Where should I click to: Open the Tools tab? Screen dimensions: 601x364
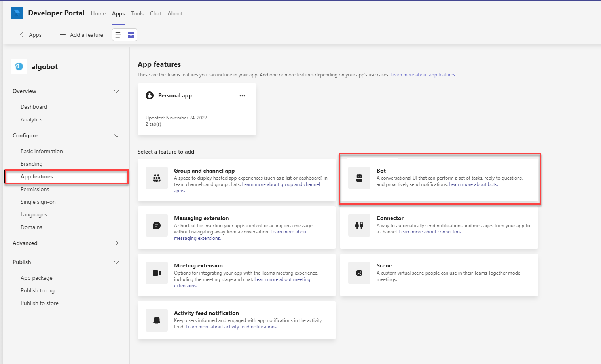click(137, 13)
